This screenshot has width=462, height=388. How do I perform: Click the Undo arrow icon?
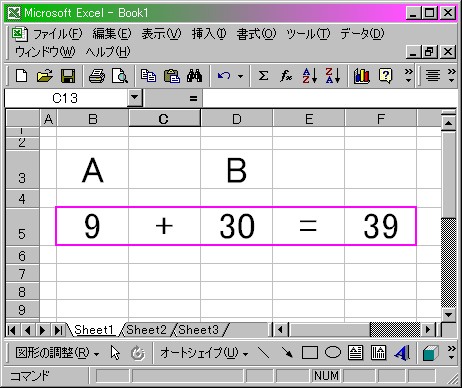224,76
